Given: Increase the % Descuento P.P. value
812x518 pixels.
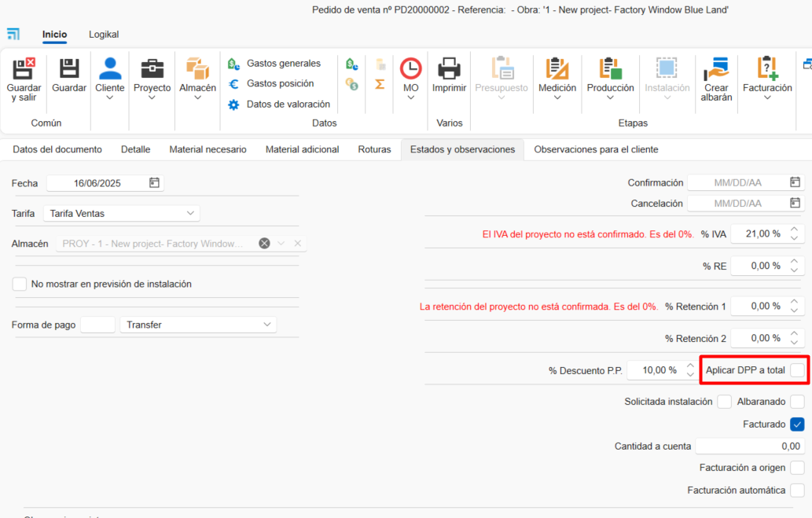Looking at the screenshot, I should coord(690,366).
